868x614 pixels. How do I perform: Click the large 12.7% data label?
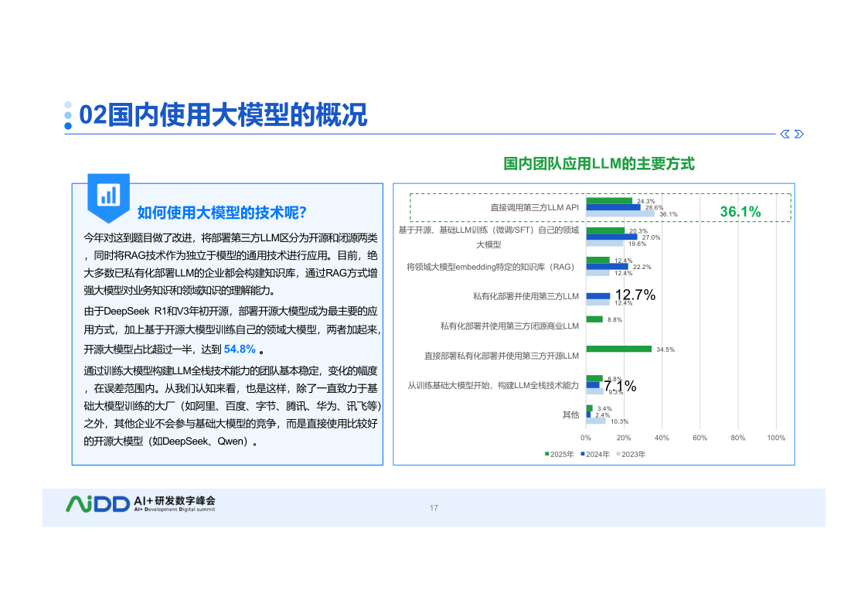635,295
